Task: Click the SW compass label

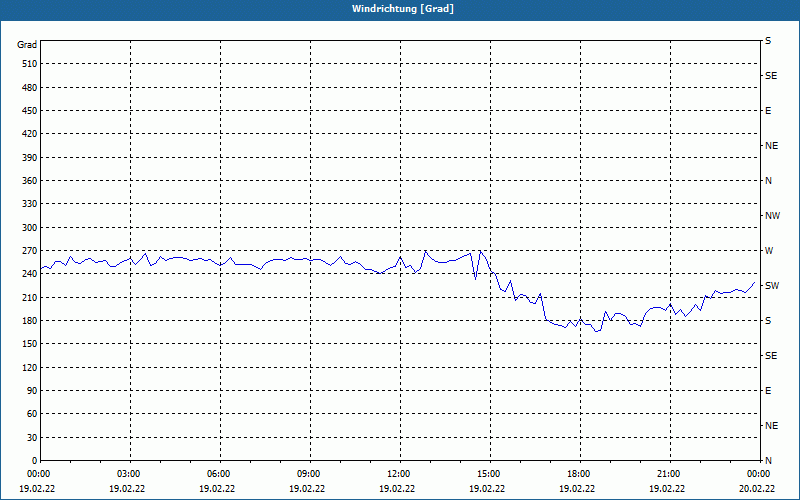Action: pyautogui.click(x=772, y=286)
